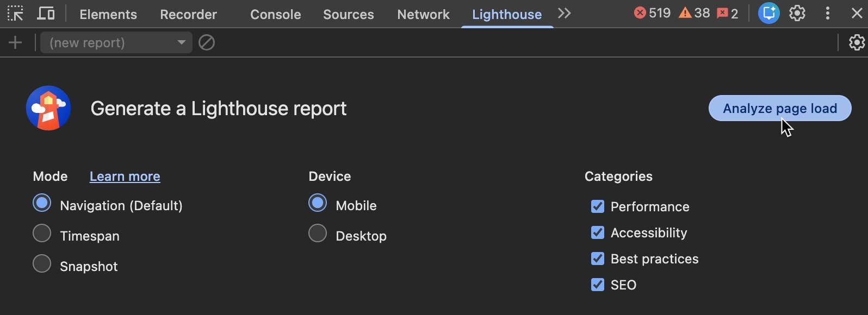Viewport: 868px width, 315px height.
Task: Close the DevTools panel
Action: [x=857, y=13]
